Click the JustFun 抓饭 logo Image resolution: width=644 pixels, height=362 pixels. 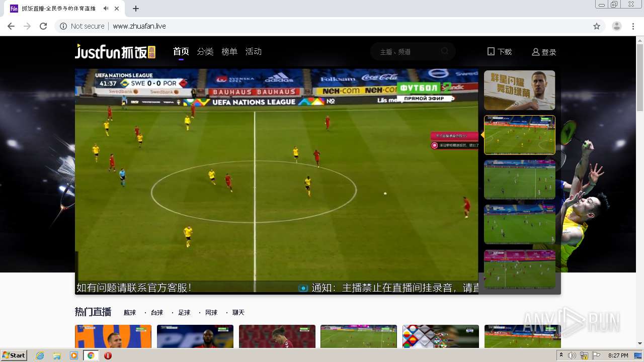click(115, 51)
